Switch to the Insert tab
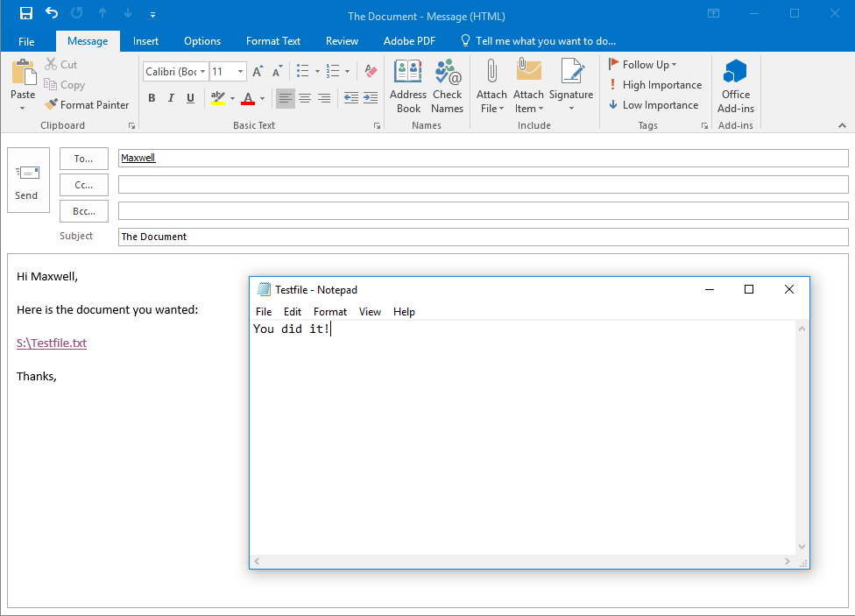 [145, 41]
